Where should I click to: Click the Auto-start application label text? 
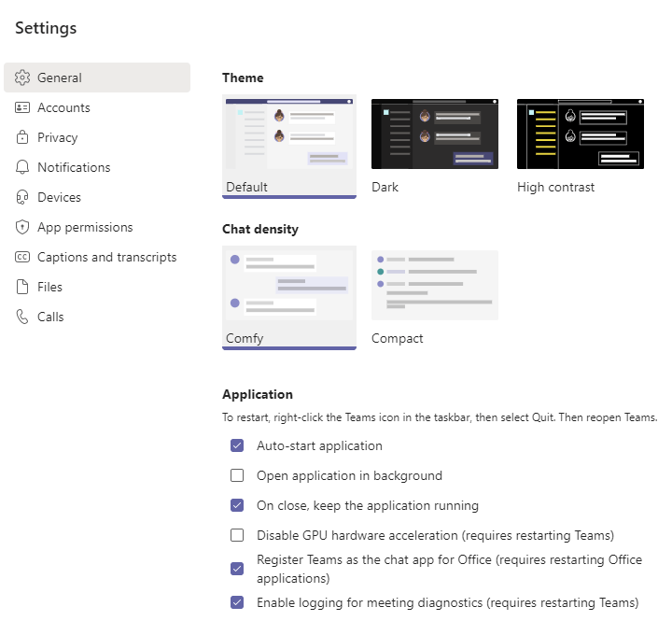click(319, 446)
